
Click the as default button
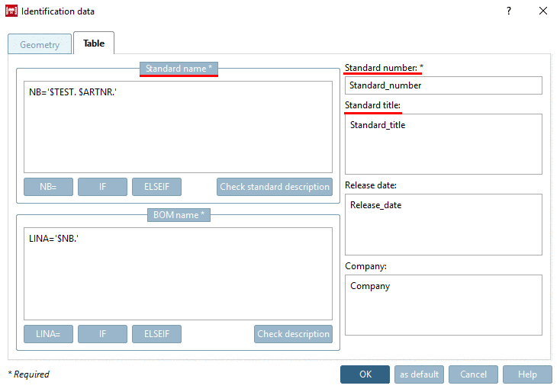pos(419,374)
